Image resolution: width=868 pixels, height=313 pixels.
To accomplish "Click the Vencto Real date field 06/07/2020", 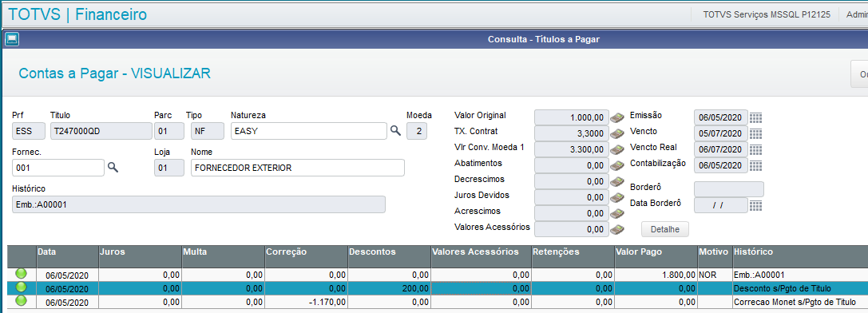I will click(x=721, y=149).
